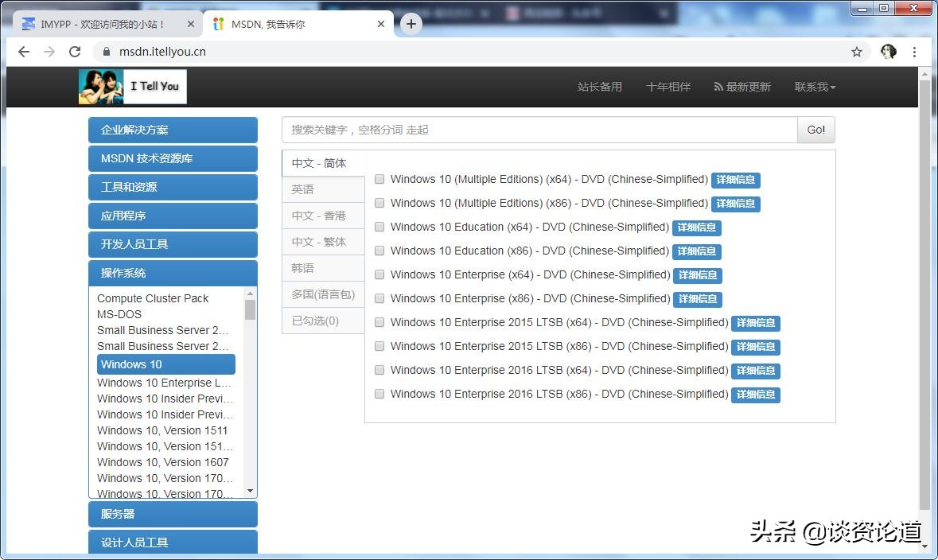Screen dimensions: 938x560
Task: Click the down arrow of the OS list scrollbar
Action: click(251, 492)
